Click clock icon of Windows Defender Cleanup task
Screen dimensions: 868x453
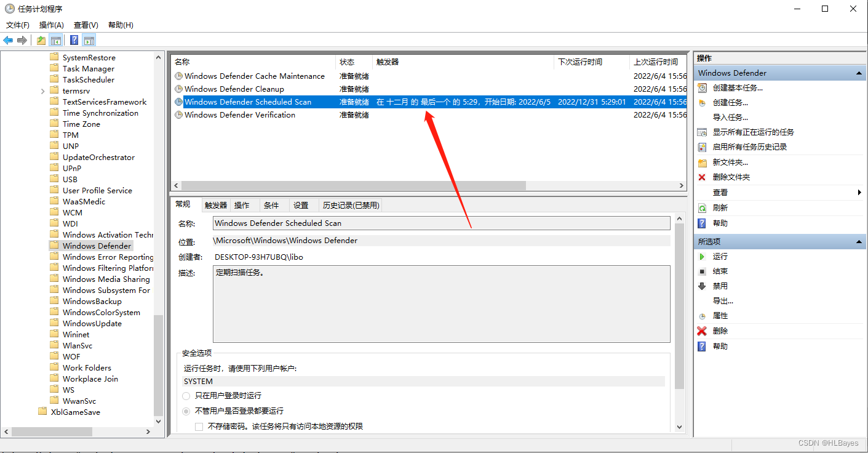178,89
